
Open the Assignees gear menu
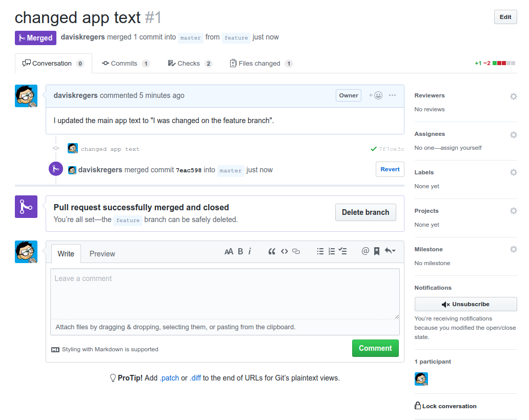(x=513, y=135)
